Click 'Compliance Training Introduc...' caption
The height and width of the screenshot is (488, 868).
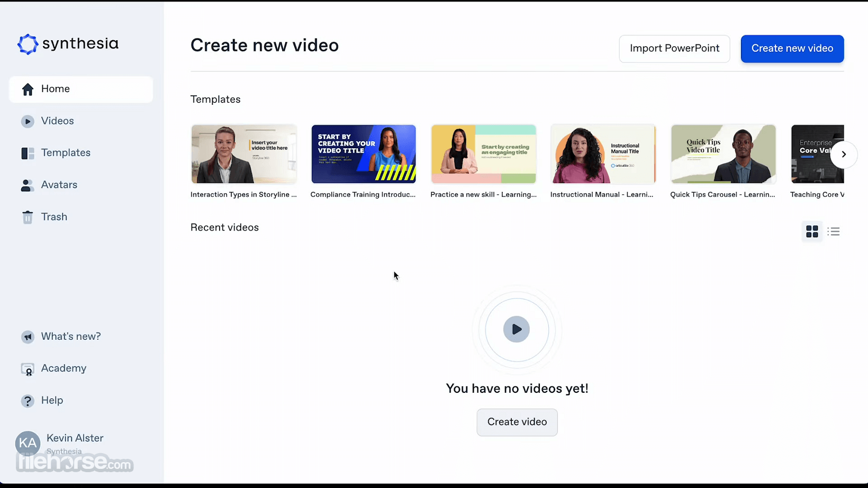coord(363,195)
